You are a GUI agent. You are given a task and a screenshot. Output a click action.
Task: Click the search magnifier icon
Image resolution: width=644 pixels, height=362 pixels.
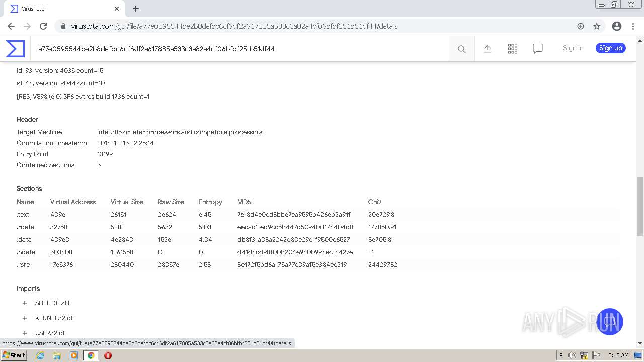coord(461,49)
